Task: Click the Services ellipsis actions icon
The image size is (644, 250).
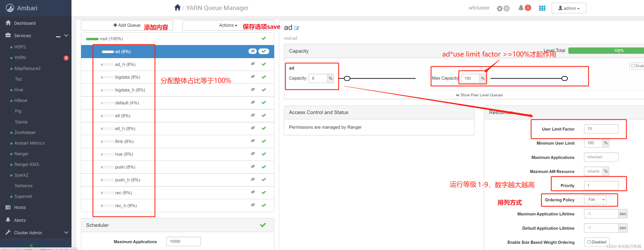Action: [58, 36]
